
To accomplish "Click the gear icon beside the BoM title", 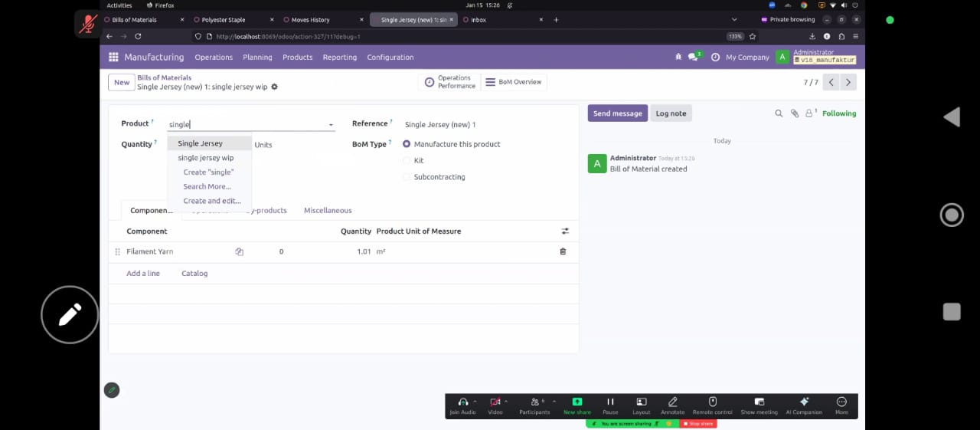I will coord(275,87).
